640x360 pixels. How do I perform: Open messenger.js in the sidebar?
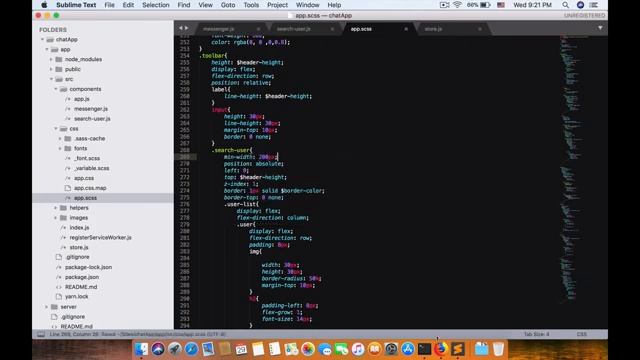(91, 109)
